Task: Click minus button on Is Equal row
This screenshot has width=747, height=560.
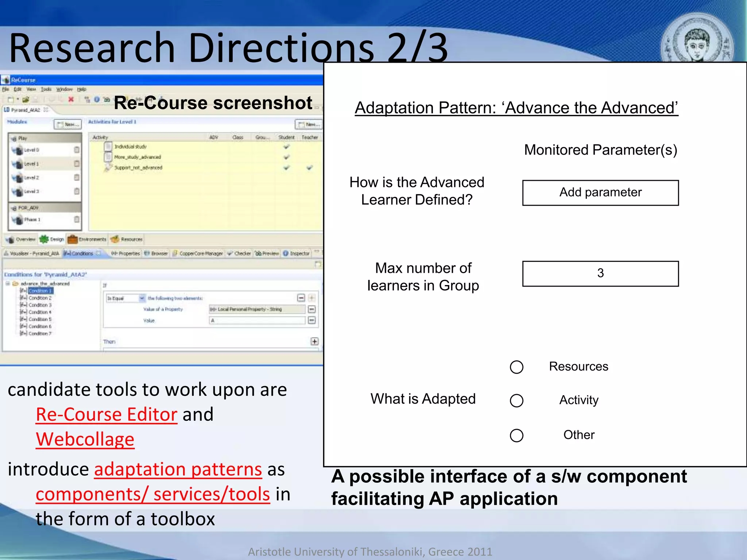Action: point(301,298)
